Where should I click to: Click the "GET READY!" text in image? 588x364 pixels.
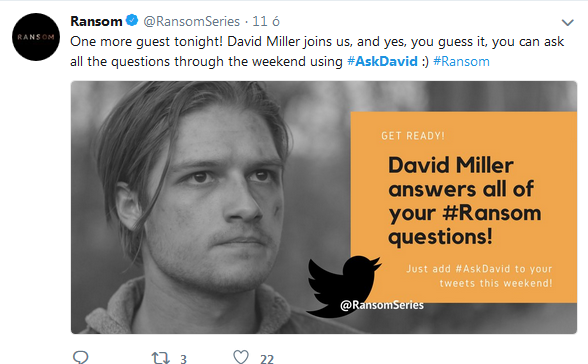coord(413,136)
